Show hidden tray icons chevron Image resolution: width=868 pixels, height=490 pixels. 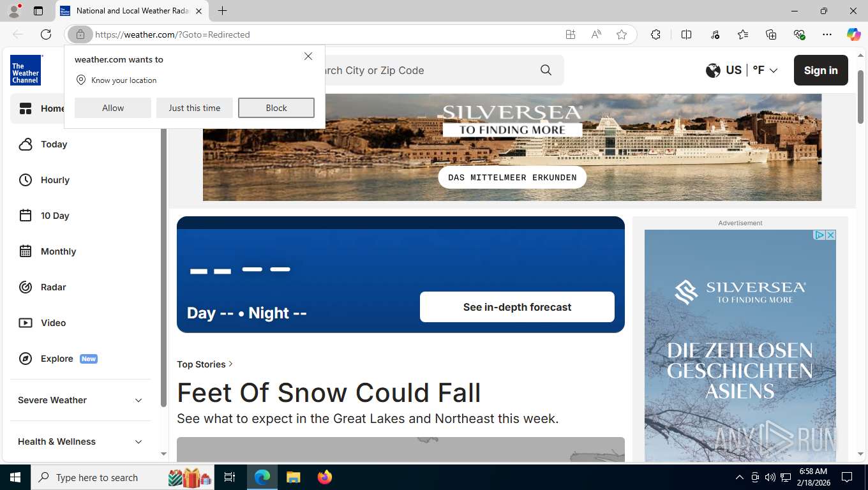(740, 477)
